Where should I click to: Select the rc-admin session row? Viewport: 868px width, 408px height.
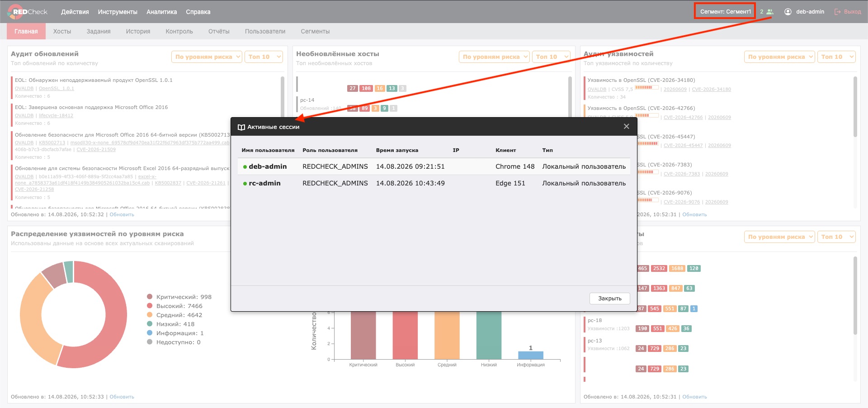(x=434, y=183)
